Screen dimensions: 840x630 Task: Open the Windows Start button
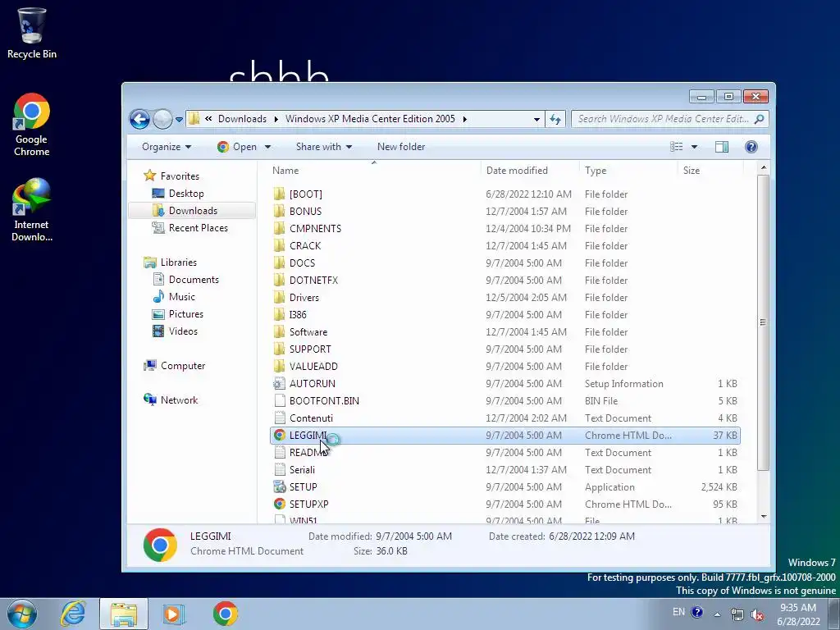[22, 614]
